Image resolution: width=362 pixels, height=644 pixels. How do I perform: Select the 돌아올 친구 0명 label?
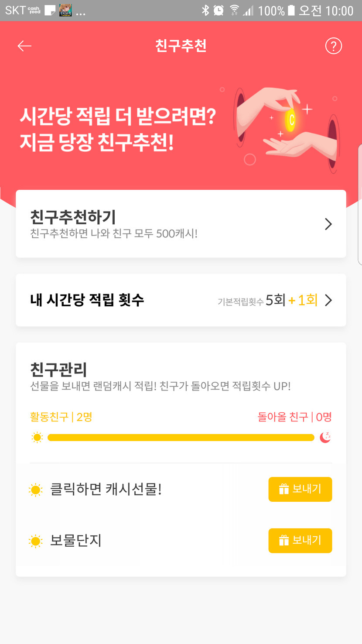point(294,417)
